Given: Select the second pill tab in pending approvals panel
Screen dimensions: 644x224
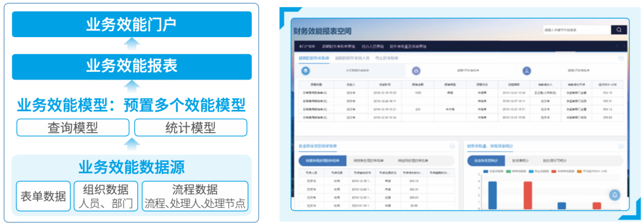Looking at the screenshot, I should [369, 161].
